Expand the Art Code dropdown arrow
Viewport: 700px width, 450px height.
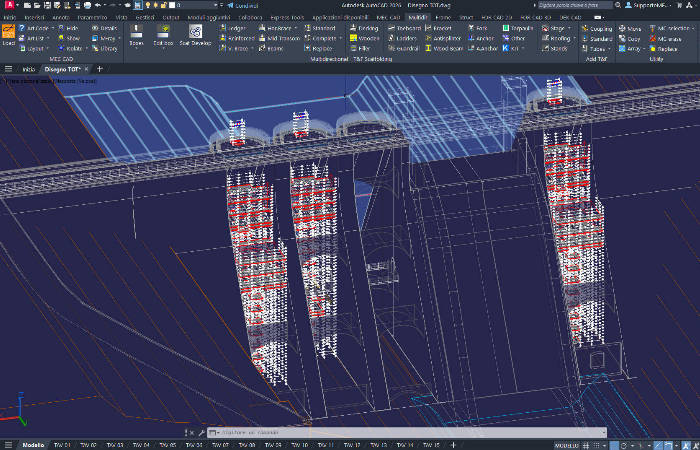tap(52, 28)
